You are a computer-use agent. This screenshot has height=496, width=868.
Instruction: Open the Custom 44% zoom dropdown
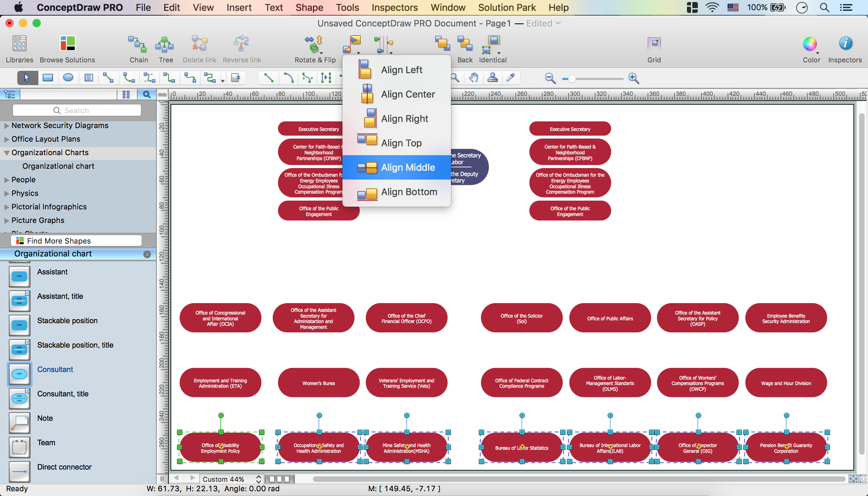pyautogui.click(x=231, y=479)
